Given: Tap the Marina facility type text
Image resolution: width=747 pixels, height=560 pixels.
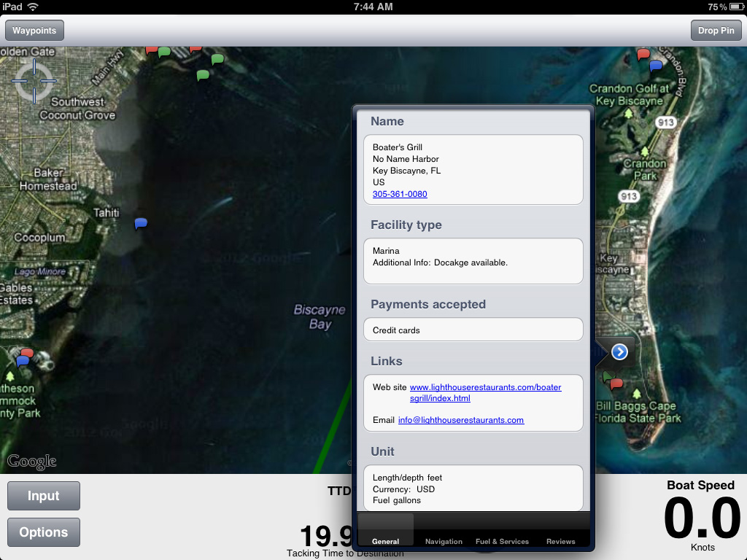Looking at the screenshot, I should [386, 251].
